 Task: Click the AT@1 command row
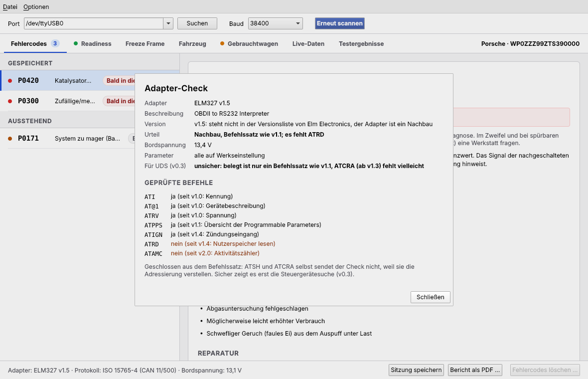coord(205,205)
